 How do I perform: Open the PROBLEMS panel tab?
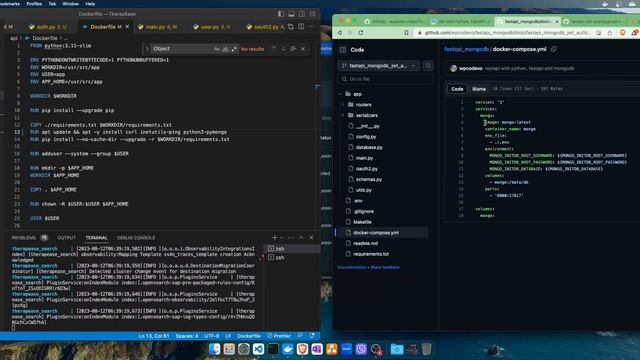24,238
